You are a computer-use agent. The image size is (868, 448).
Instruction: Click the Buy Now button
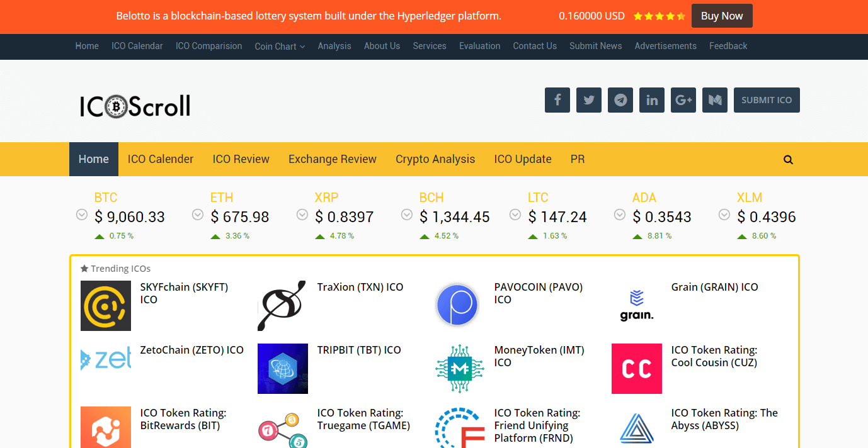(722, 16)
